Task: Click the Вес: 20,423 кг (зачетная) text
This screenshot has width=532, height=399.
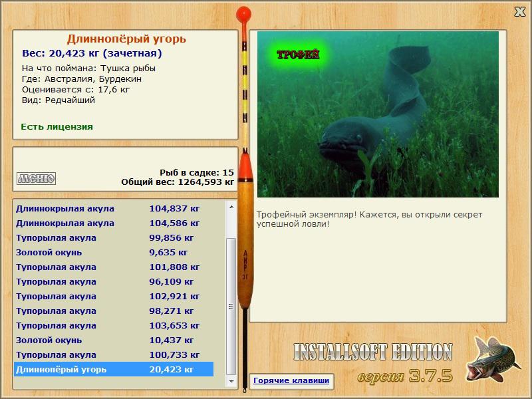Action: pyautogui.click(x=92, y=53)
